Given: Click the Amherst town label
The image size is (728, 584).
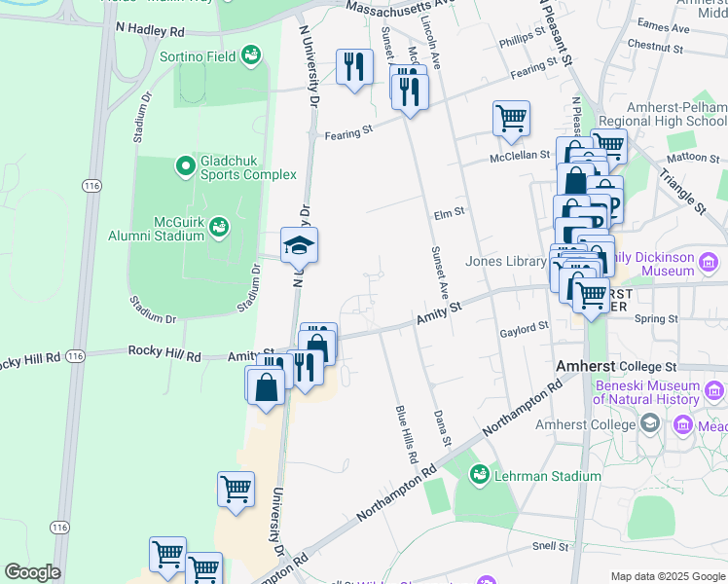Looking at the screenshot, I should [586, 366].
